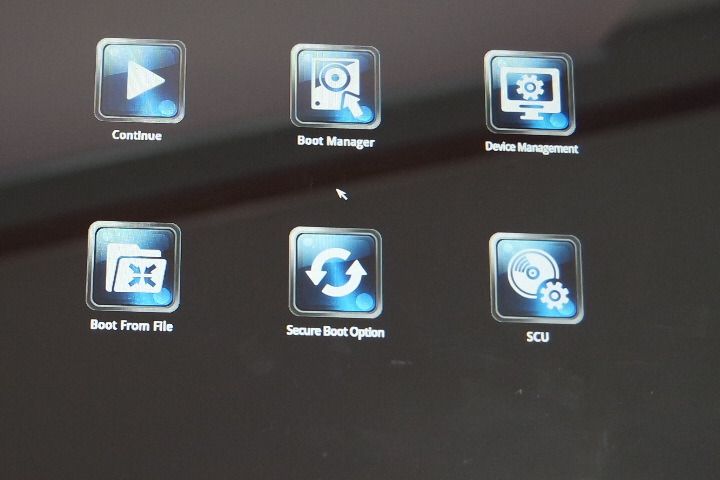
Task: Click the "Continue" text label
Action: pyautogui.click(x=137, y=135)
